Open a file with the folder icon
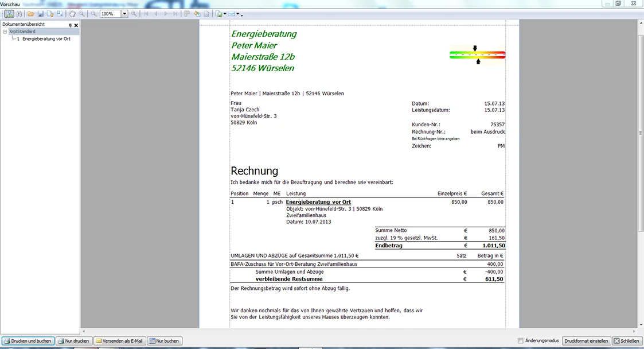The width and height of the screenshot is (644, 349). (x=31, y=14)
